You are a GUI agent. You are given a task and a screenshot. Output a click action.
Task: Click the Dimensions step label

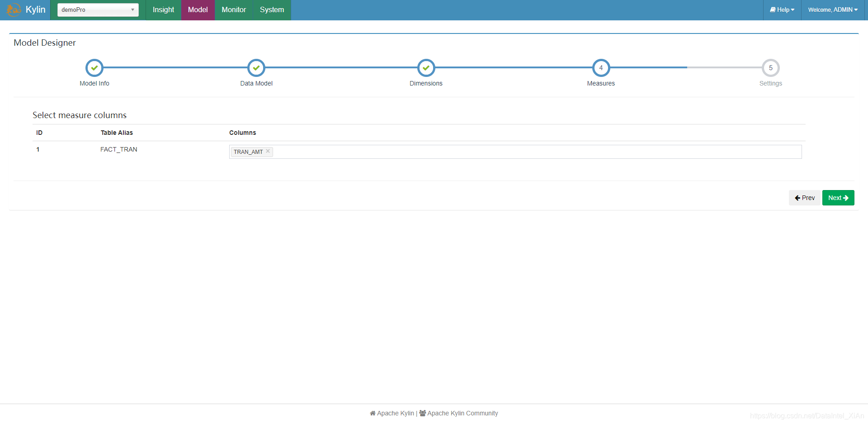click(x=426, y=83)
